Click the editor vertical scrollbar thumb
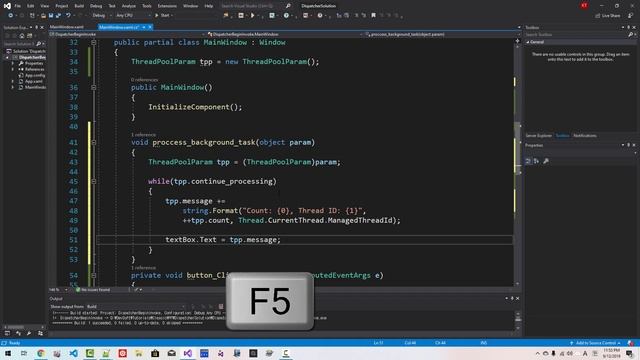 [x=518, y=149]
